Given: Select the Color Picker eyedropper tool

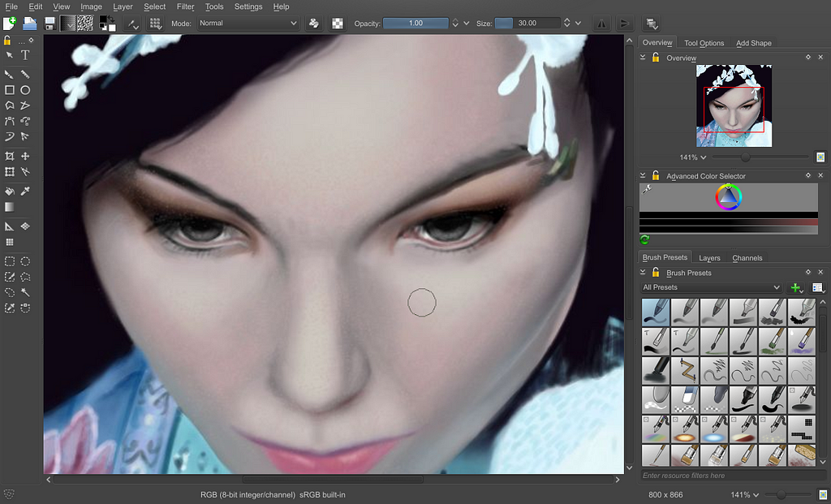Looking at the screenshot, I should (25, 192).
